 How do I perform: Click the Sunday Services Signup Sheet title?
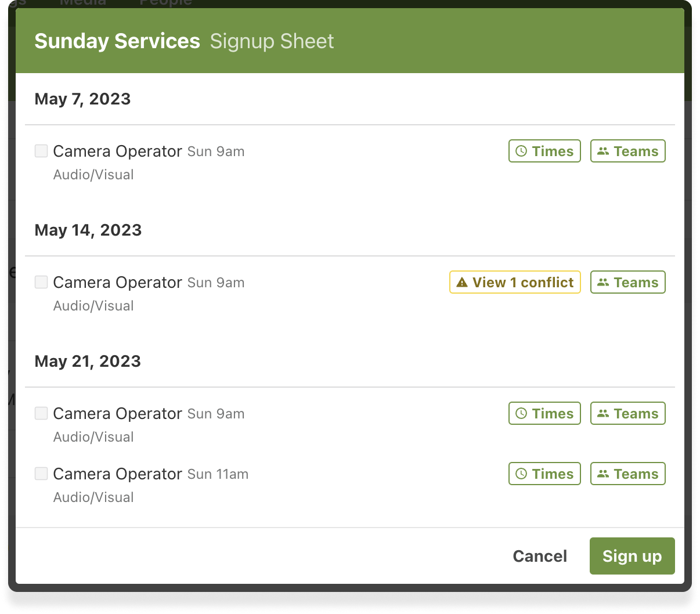coord(184,41)
